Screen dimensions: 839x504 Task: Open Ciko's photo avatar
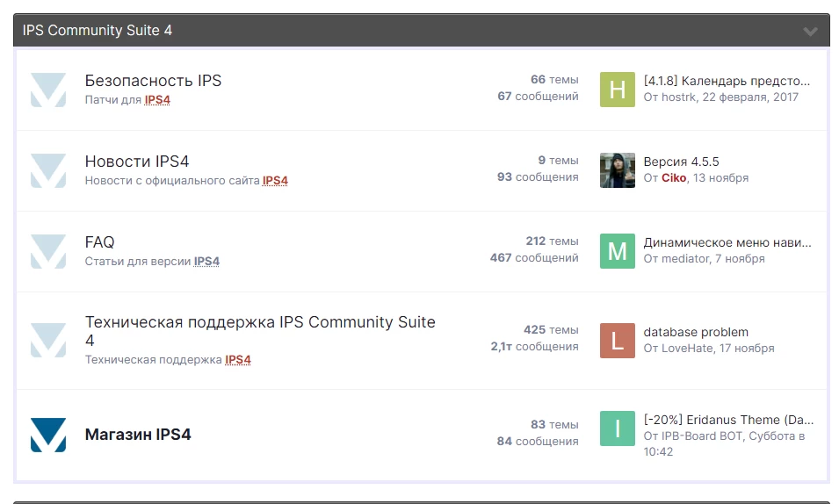(618, 170)
